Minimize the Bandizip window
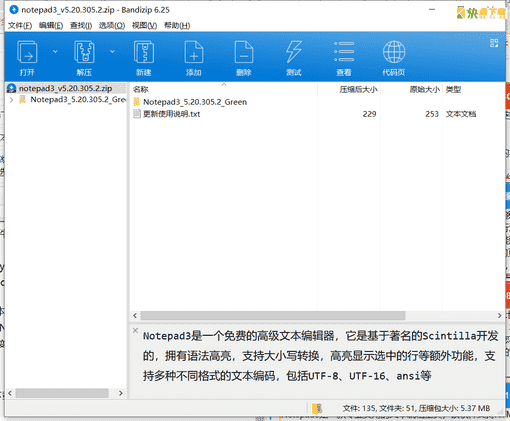The height and width of the screenshot is (421, 510). [432, 9]
